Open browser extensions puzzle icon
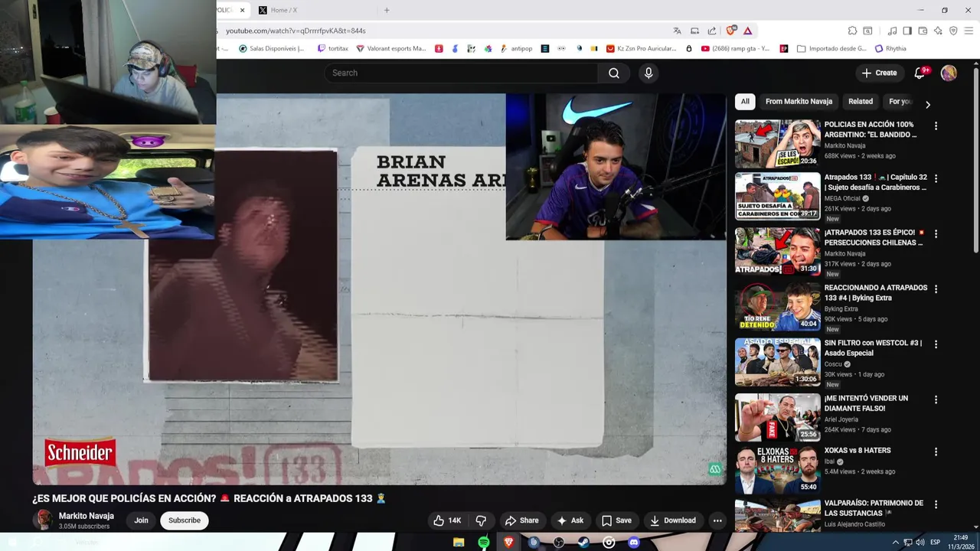Viewport: 980px width, 551px height. (852, 31)
